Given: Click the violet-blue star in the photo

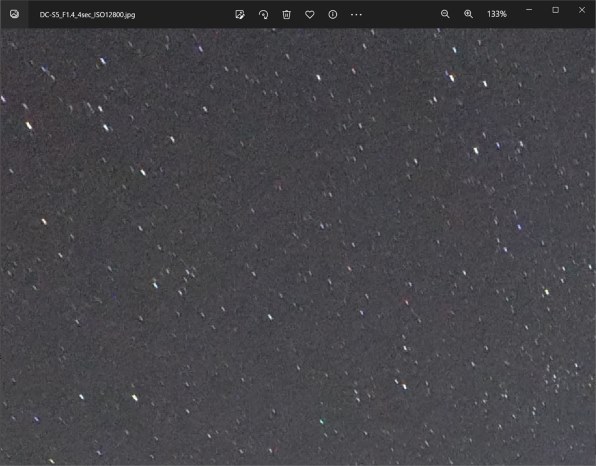Looking at the screenshot, I should click(519, 227).
